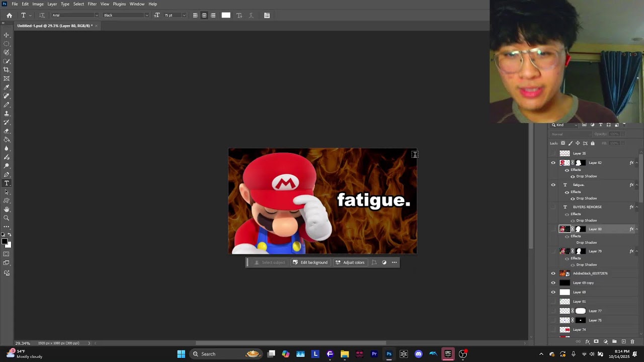The width and height of the screenshot is (644, 362).
Task: Click the text color swatch in options bar
Action: coord(226,15)
